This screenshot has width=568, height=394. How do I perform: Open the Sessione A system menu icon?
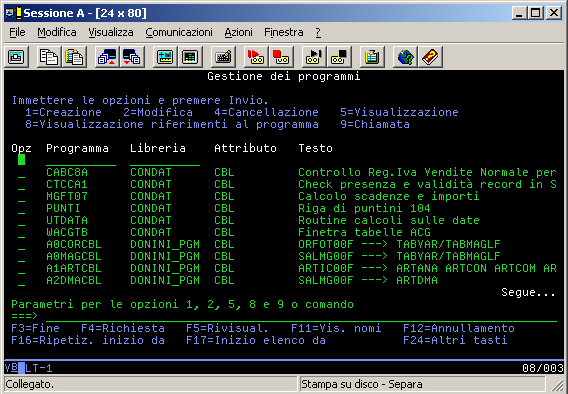(x=13, y=13)
